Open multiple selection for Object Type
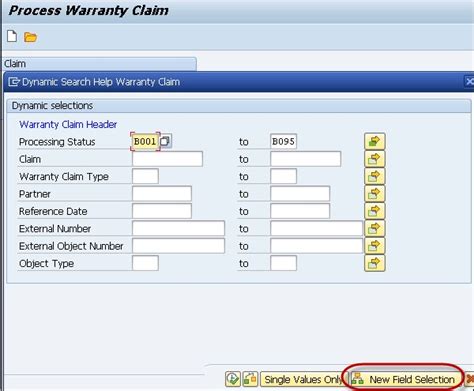The width and height of the screenshot is (474, 391). coord(375,263)
